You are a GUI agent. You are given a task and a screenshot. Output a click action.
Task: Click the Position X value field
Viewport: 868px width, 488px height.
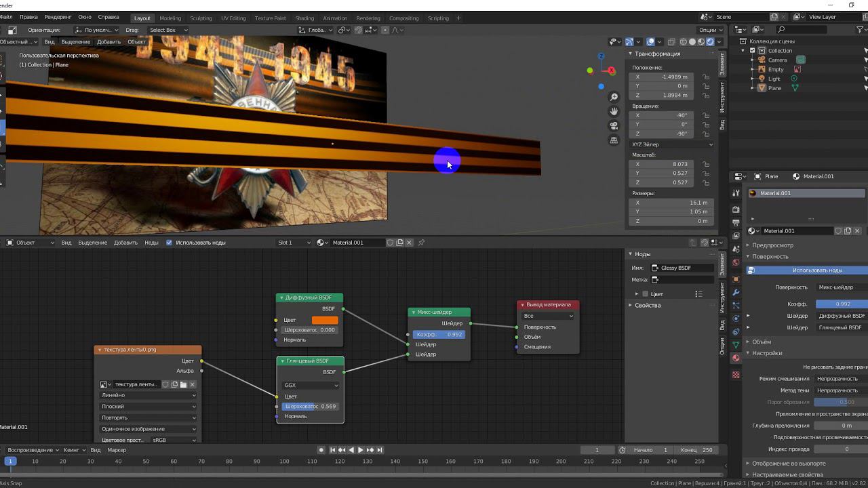point(665,77)
